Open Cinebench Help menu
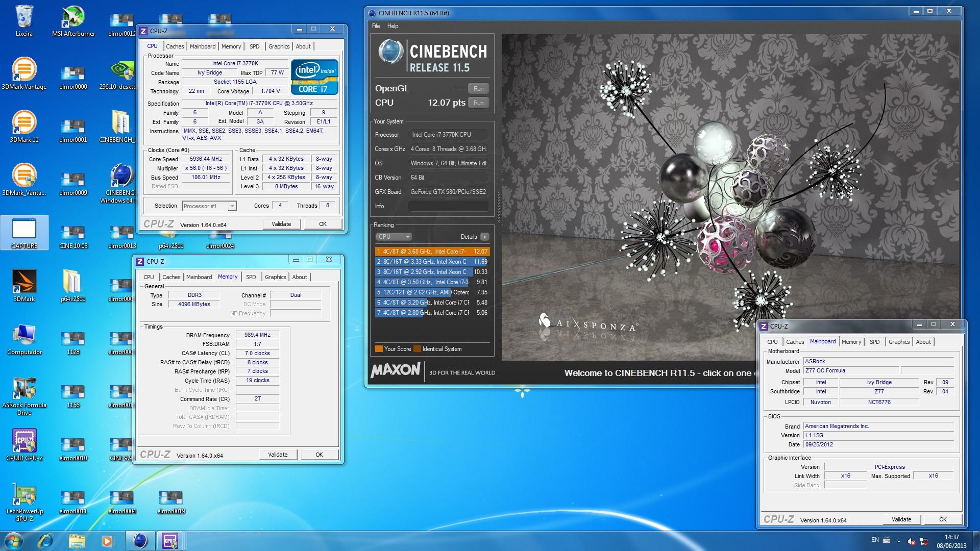This screenshot has height=551, width=980. [393, 26]
